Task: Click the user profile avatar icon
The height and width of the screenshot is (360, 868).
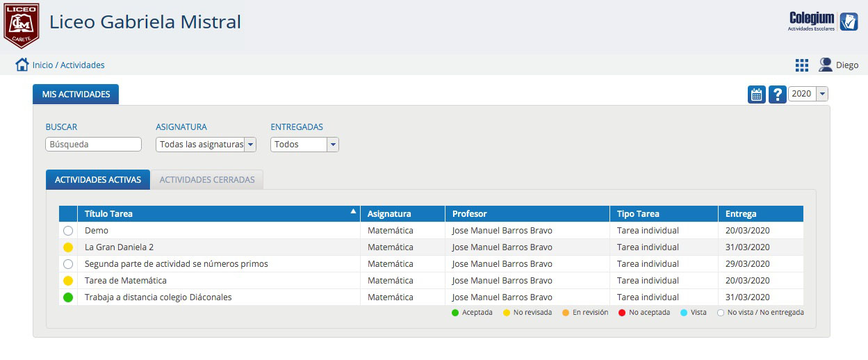Action: point(826,65)
